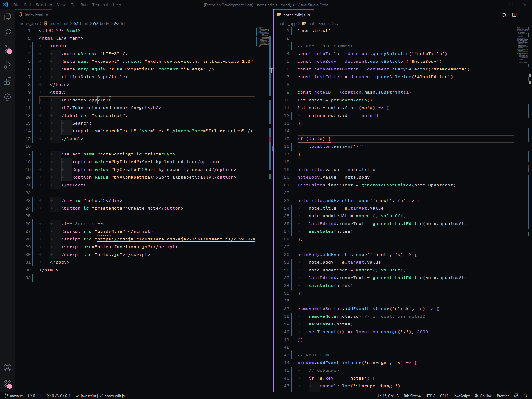The height and width of the screenshot is (399, 532).
Task: Open the feedback icon in status bar
Action: pyautogui.click(x=516, y=396)
